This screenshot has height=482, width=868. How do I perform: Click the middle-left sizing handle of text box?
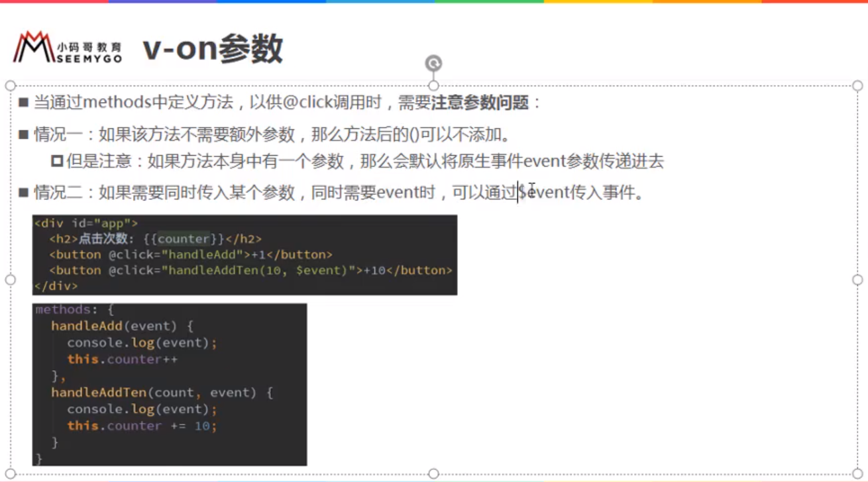[10, 279]
